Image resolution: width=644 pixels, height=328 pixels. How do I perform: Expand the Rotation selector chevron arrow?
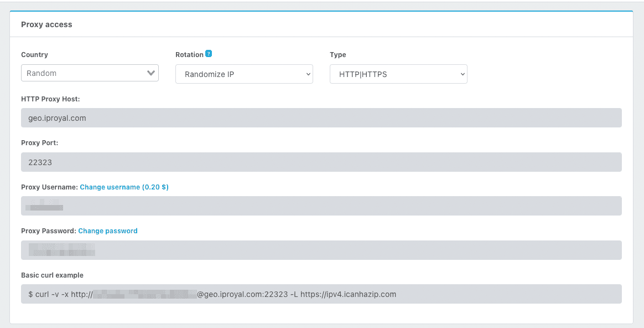[x=308, y=74]
